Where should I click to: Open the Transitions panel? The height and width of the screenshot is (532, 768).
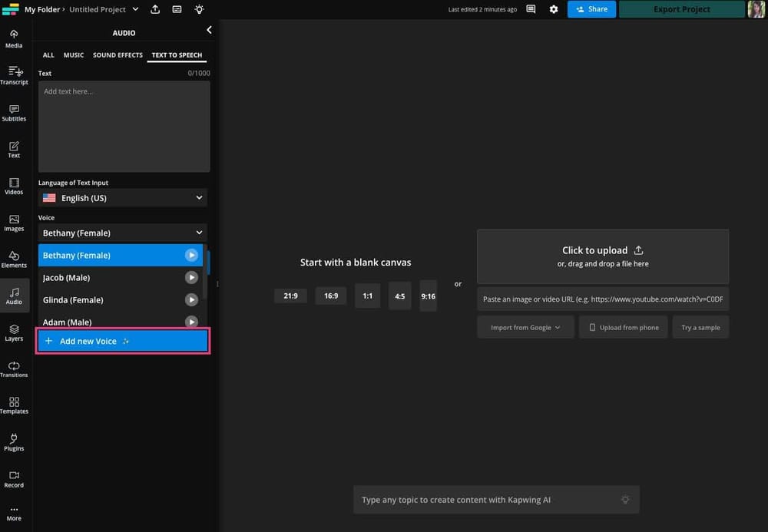[14, 368]
